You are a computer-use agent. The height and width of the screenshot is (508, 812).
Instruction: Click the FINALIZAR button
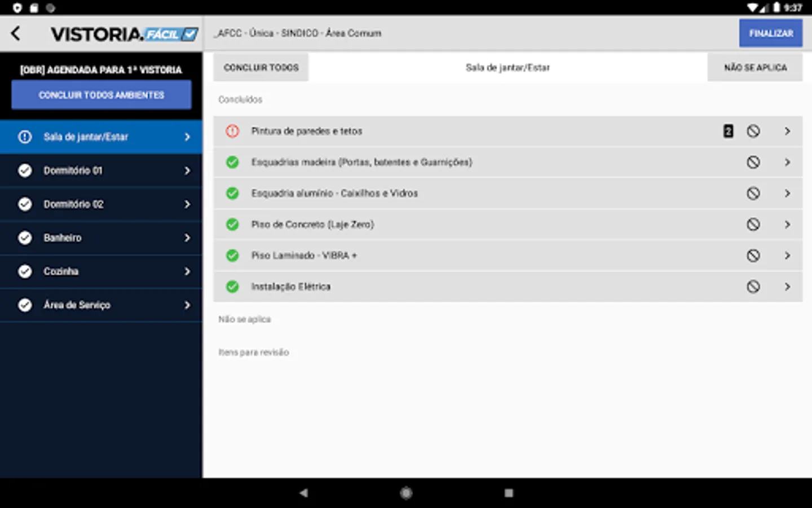click(771, 33)
